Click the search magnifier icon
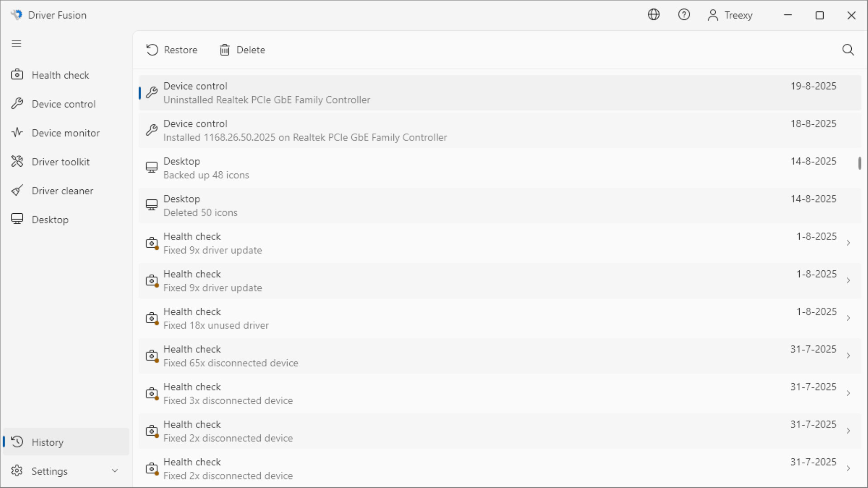Image resolution: width=868 pixels, height=488 pixels. [x=848, y=50]
